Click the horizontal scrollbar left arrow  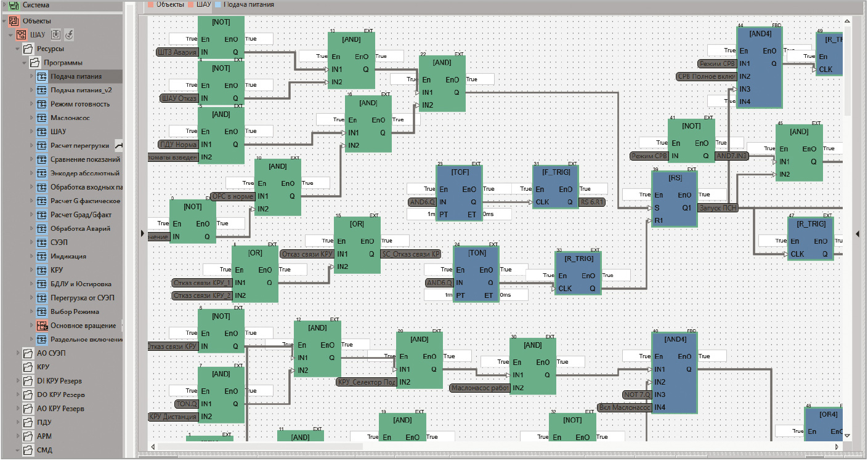coord(153,447)
